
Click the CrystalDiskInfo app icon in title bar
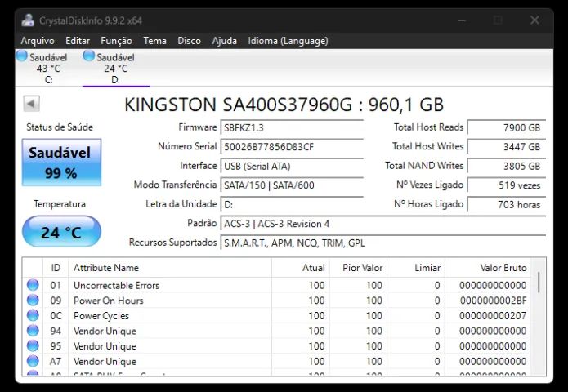click(28, 20)
